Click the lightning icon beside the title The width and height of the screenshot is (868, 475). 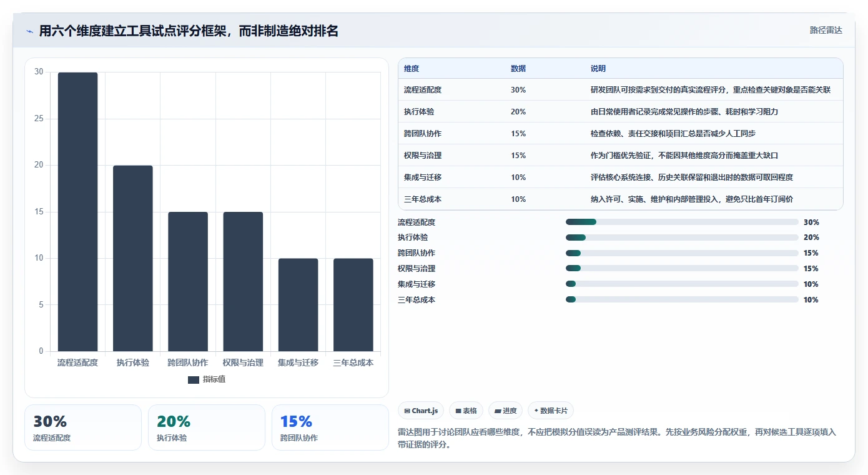pos(30,31)
